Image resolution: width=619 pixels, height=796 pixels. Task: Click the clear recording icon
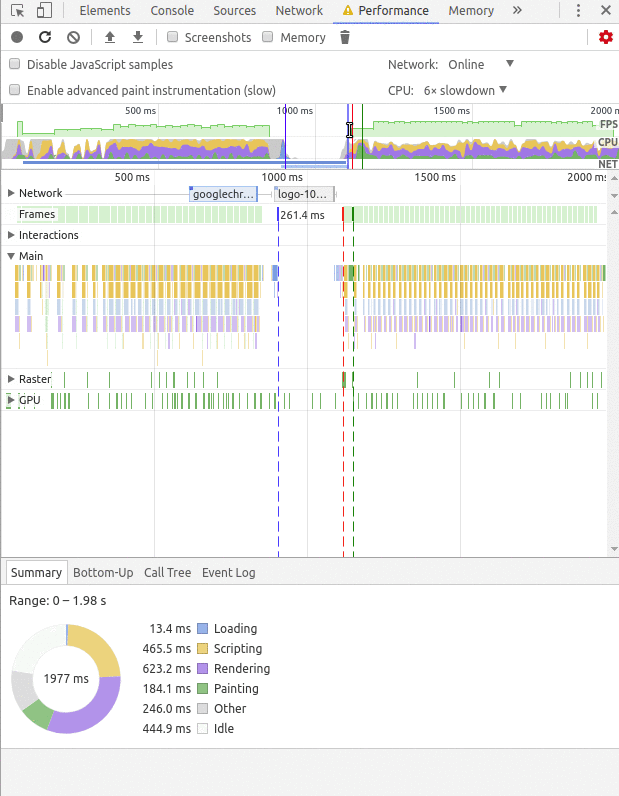73,37
